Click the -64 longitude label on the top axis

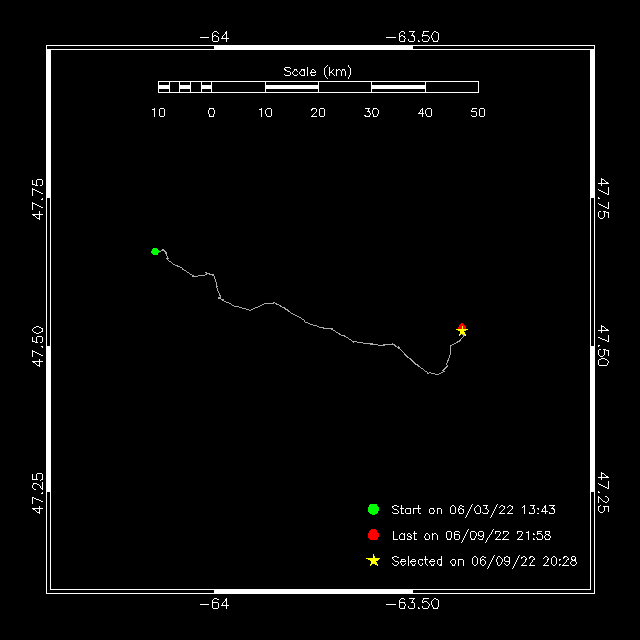tap(214, 37)
